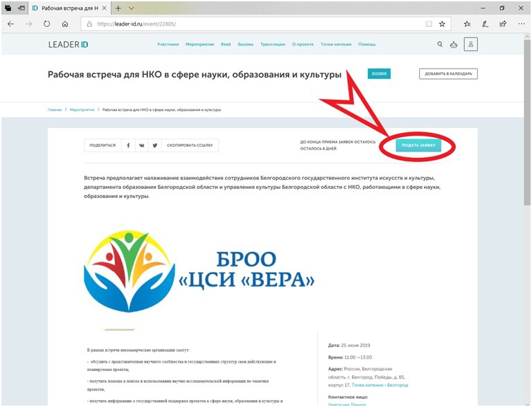This screenshot has height=407, width=532.
Task: Open the user profile icon
Action: 470,44
